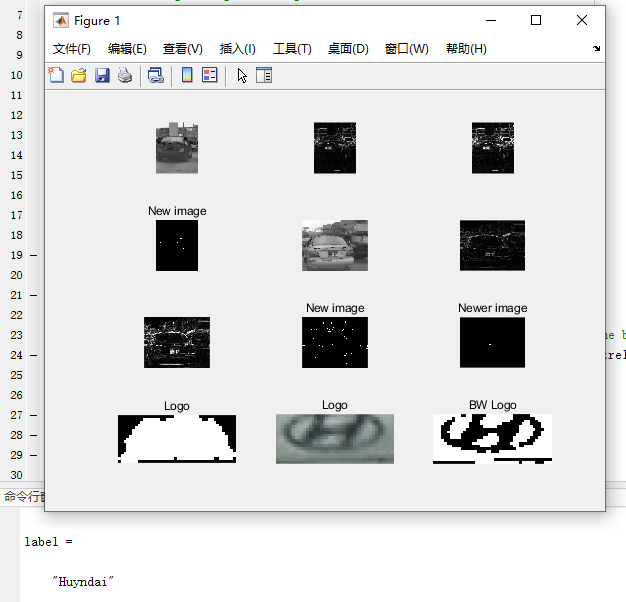626x602 pixels.
Task: Print the figure using printer icon
Action: point(125,75)
